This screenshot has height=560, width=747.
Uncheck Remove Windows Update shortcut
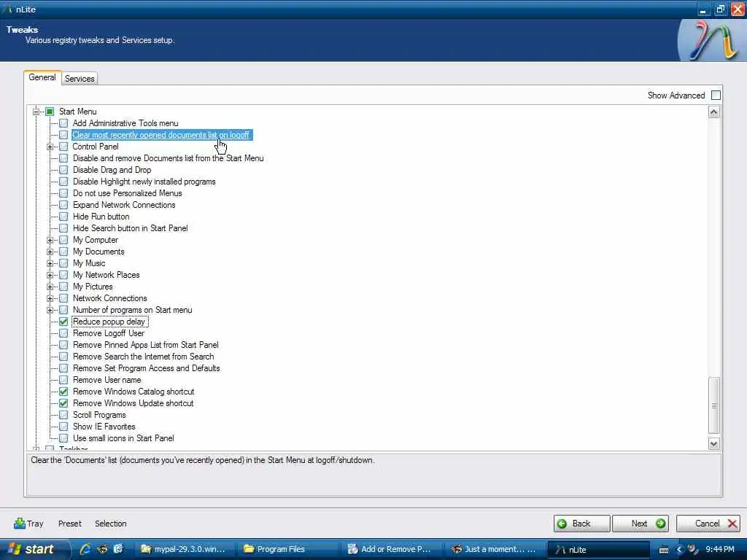[63, 403]
